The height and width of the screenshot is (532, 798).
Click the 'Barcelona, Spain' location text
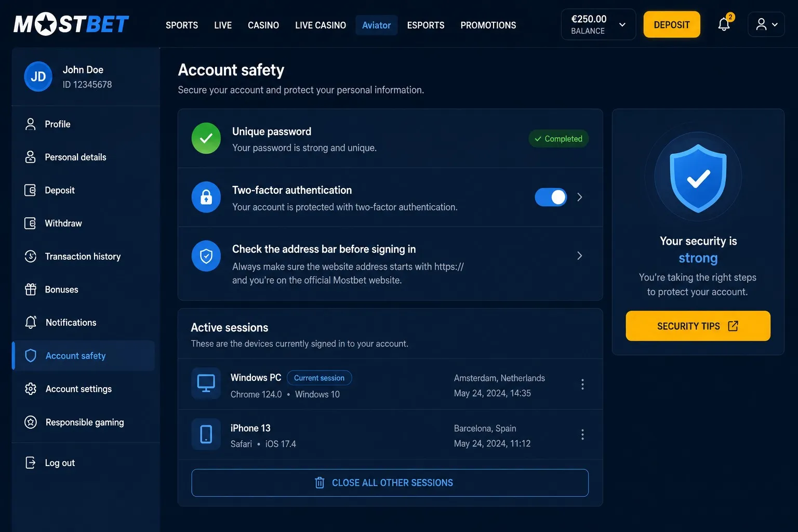485,429
